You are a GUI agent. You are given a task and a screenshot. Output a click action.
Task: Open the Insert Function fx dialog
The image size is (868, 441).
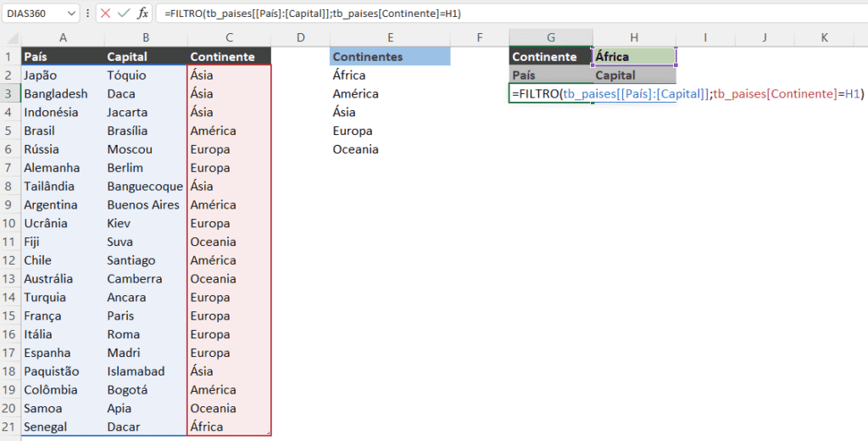point(142,14)
